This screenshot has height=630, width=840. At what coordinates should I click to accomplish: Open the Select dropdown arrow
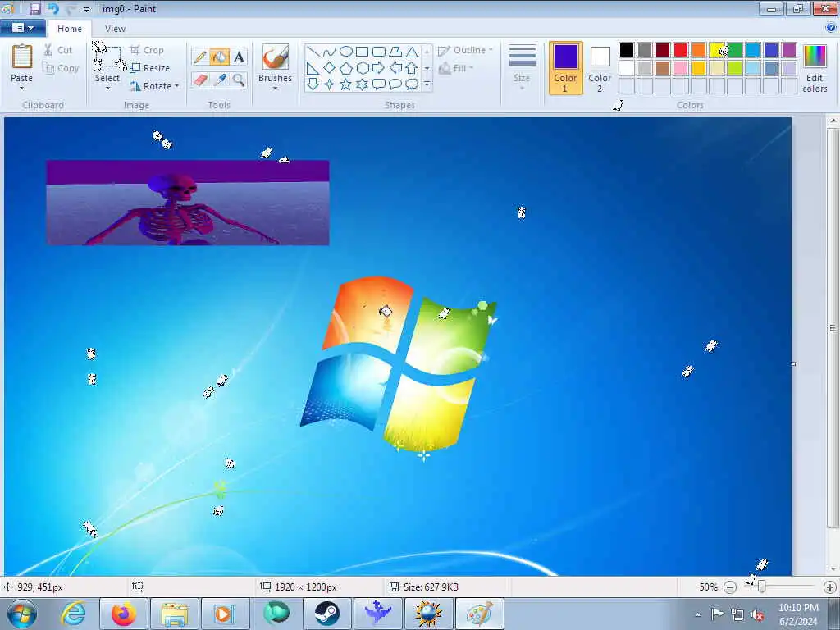tap(107, 89)
